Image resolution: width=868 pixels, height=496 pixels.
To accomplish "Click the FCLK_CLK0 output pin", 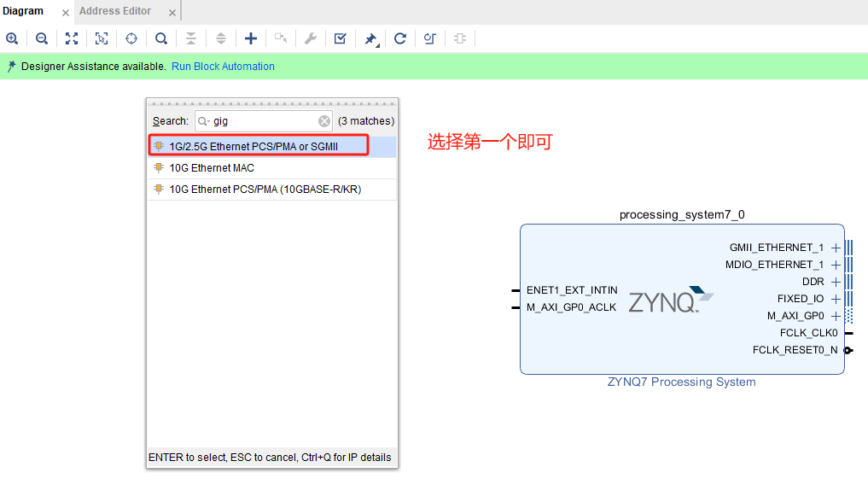I will [x=848, y=333].
